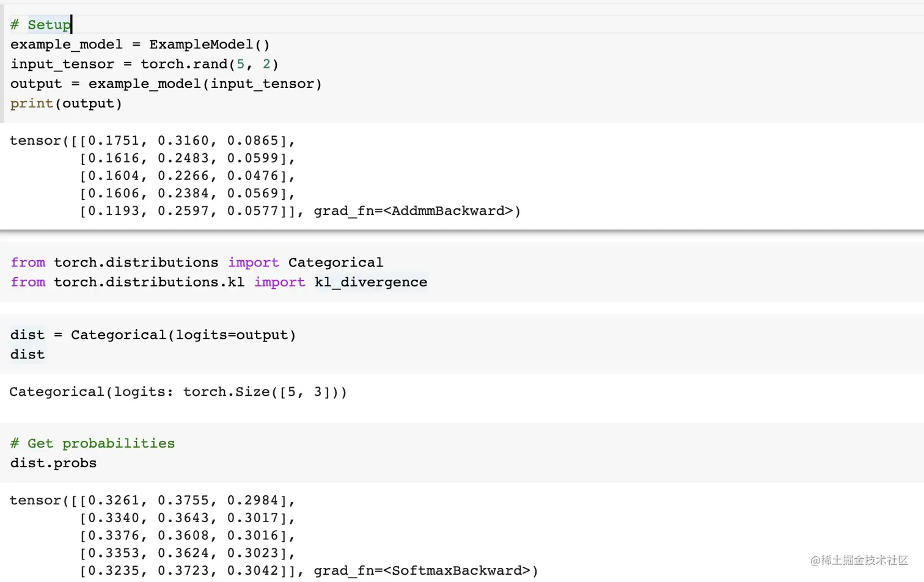
Task: Click the 'dist = Categorical(logits=output)' line
Action: [153, 335]
